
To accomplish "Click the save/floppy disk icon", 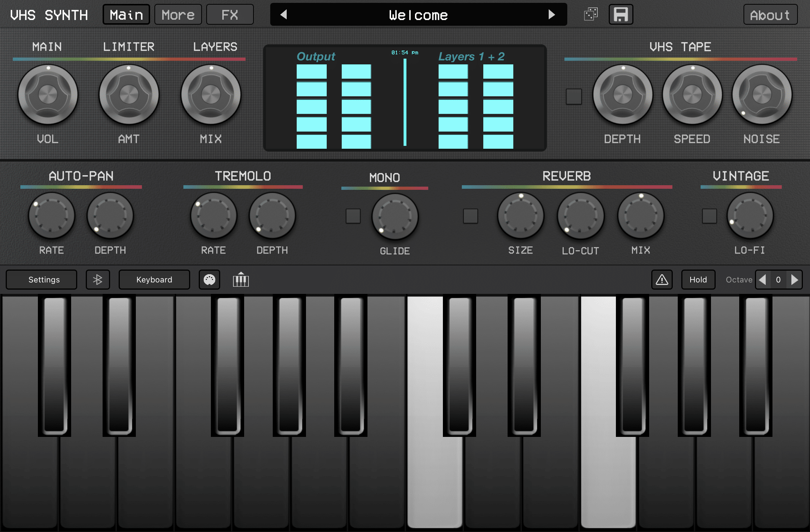I will [621, 15].
